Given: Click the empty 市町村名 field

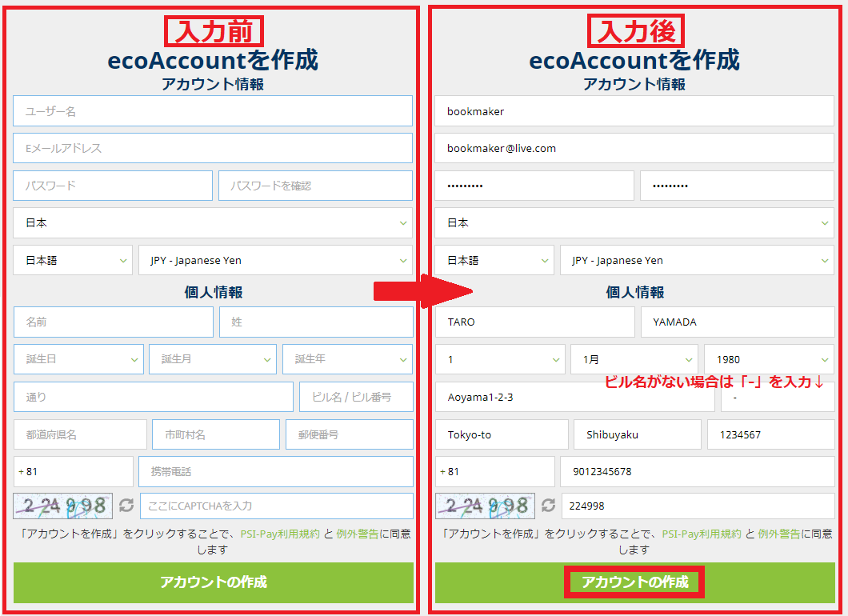Looking at the screenshot, I should pyautogui.click(x=216, y=434).
